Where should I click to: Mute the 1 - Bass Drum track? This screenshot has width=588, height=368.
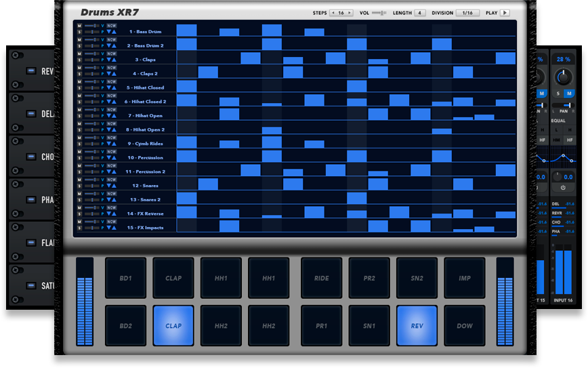coord(79,26)
